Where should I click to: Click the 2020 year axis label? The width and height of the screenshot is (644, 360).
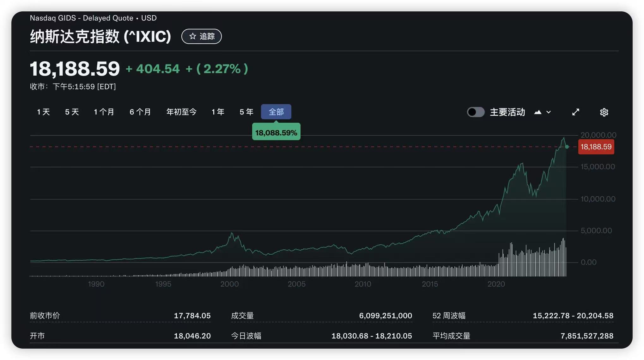click(x=496, y=284)
